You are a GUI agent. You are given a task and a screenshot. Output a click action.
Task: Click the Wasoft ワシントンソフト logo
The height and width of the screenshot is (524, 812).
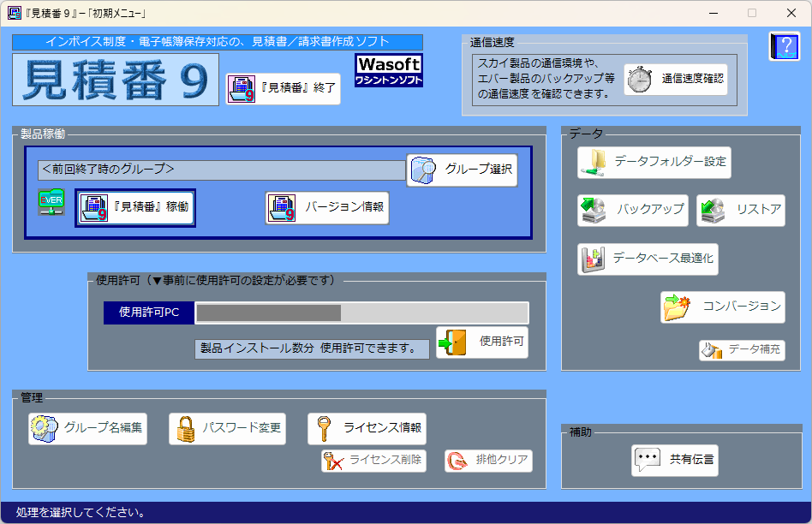388,70
